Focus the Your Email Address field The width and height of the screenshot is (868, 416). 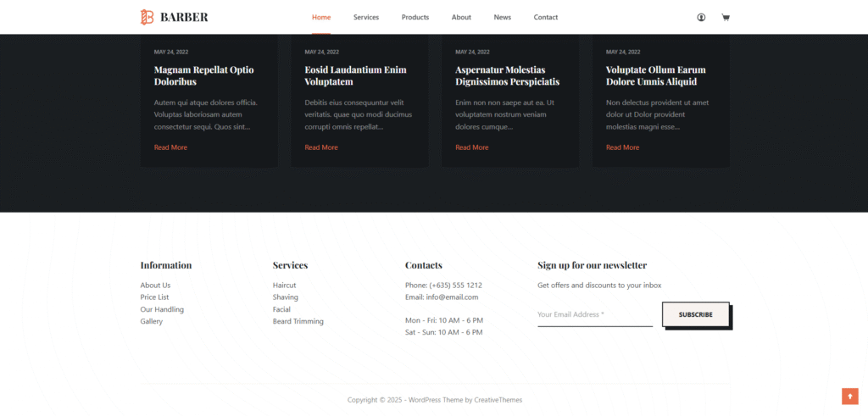594,314
